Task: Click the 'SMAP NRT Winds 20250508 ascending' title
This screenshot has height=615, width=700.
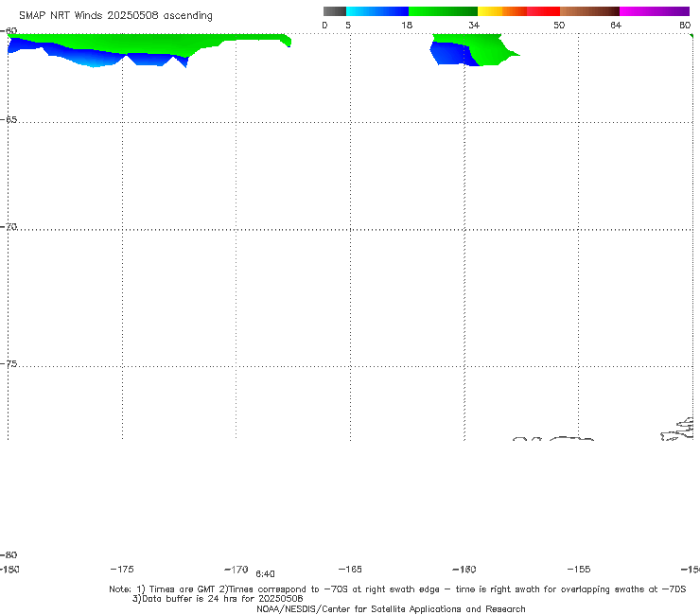Action: 115,15
